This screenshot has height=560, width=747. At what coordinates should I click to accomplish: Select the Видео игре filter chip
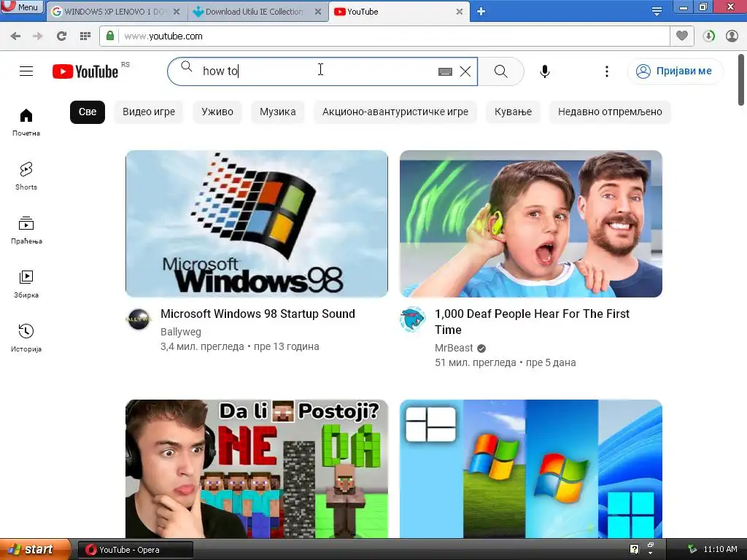point(149,112)
